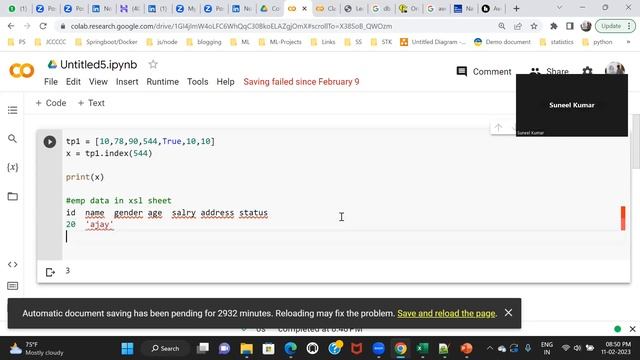Show hidden system tray icons
Image resolution: width=640 pixels, height=360 pixels.
489,349
